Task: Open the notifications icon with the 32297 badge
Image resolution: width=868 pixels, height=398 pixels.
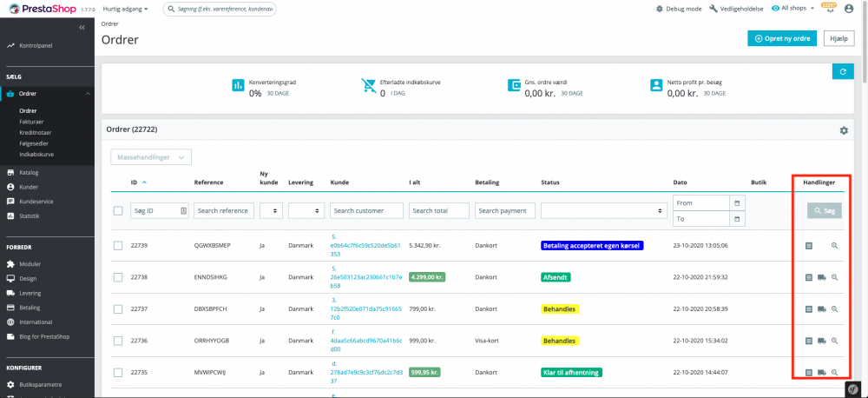Action: pyautogui.click(x=829, y=9)
